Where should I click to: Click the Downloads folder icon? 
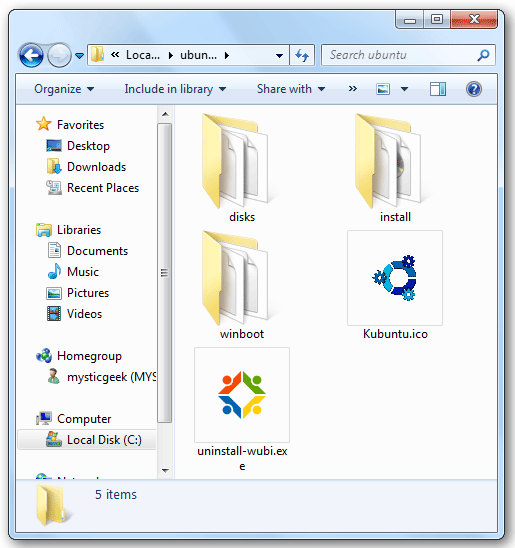[54, 166]
